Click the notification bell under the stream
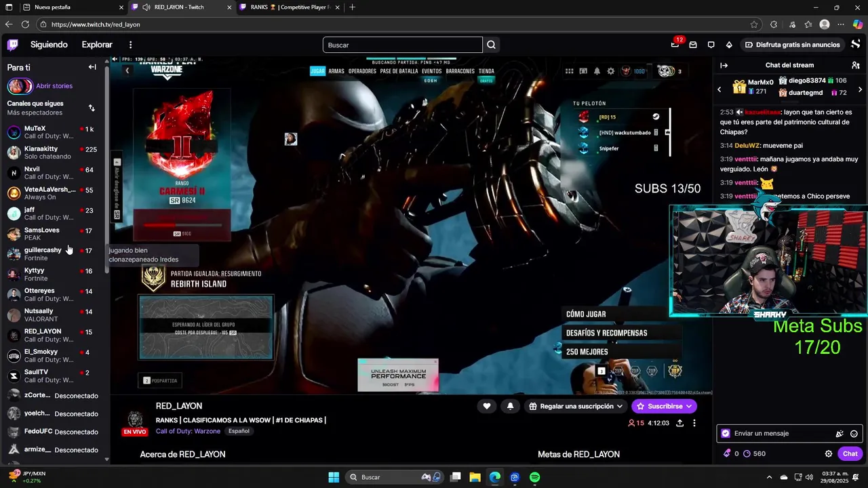868x488 pixels. click(510, 406)
